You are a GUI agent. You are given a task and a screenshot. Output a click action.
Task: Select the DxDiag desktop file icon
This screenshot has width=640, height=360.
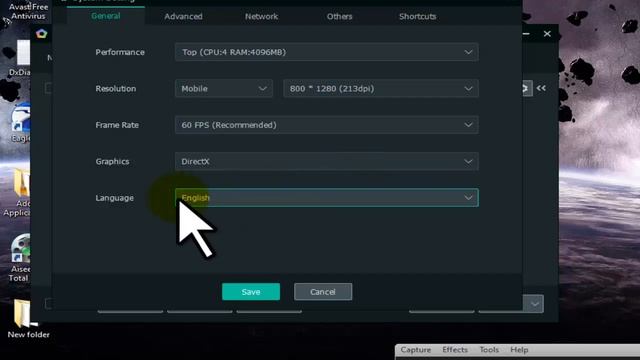click(21, 57)
